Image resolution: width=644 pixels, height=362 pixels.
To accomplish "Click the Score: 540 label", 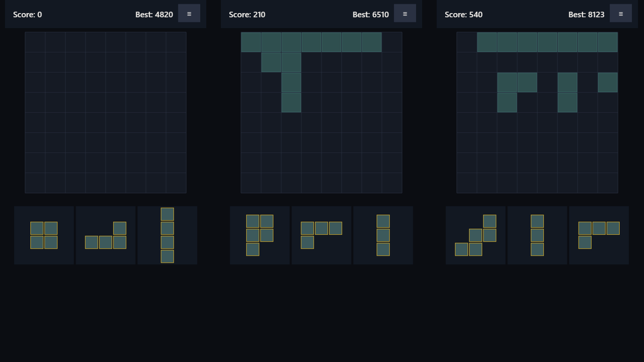I will click(x=463, y=15).
